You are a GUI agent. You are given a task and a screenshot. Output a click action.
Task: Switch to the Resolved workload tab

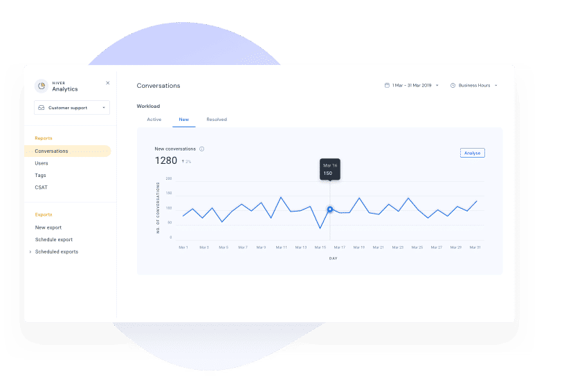(x=217, y=120)
